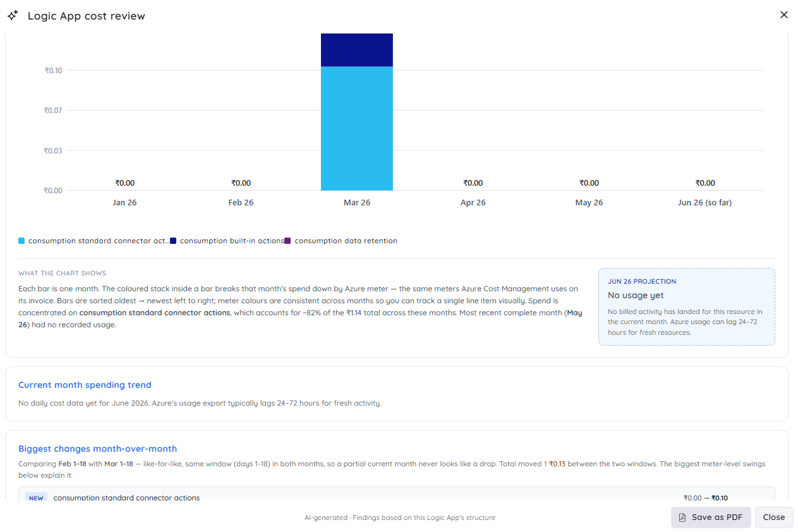
Task: Click the 'No usage yet' projection text
Action: [x=636, y=296]
